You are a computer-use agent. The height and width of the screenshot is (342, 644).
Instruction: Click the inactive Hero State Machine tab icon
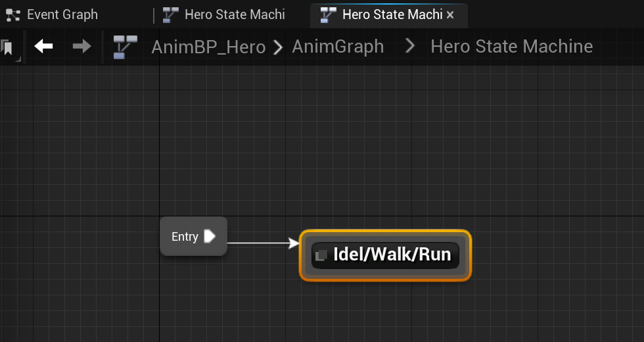click(x=171, y=14)
